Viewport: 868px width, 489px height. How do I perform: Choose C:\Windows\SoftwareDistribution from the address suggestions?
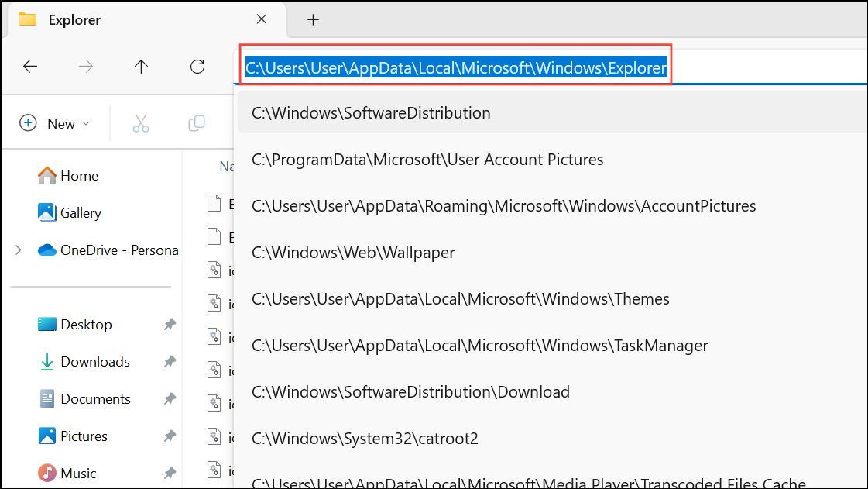tap(371, 112)
